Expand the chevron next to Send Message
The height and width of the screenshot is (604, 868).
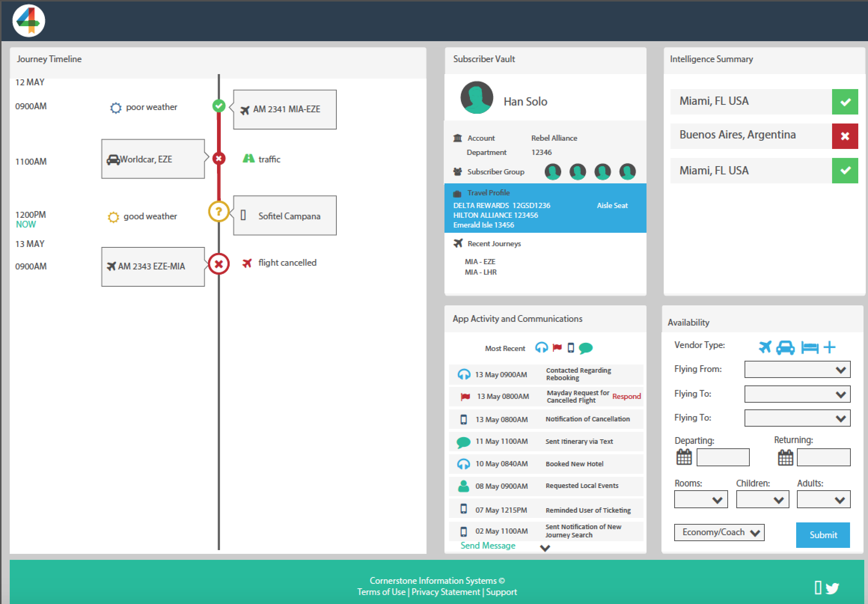(545, 547)
